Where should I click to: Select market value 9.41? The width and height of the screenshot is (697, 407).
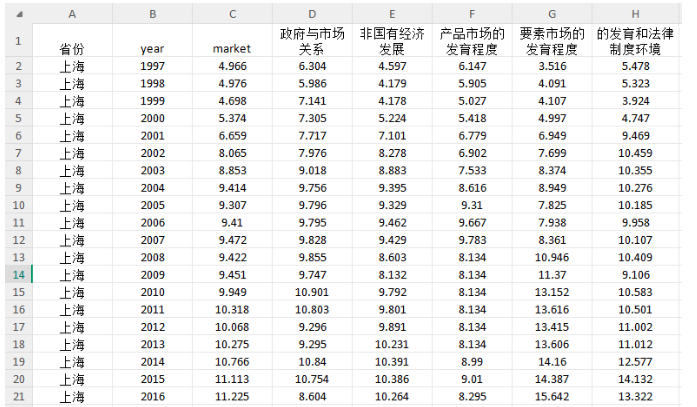click(232, 223)
